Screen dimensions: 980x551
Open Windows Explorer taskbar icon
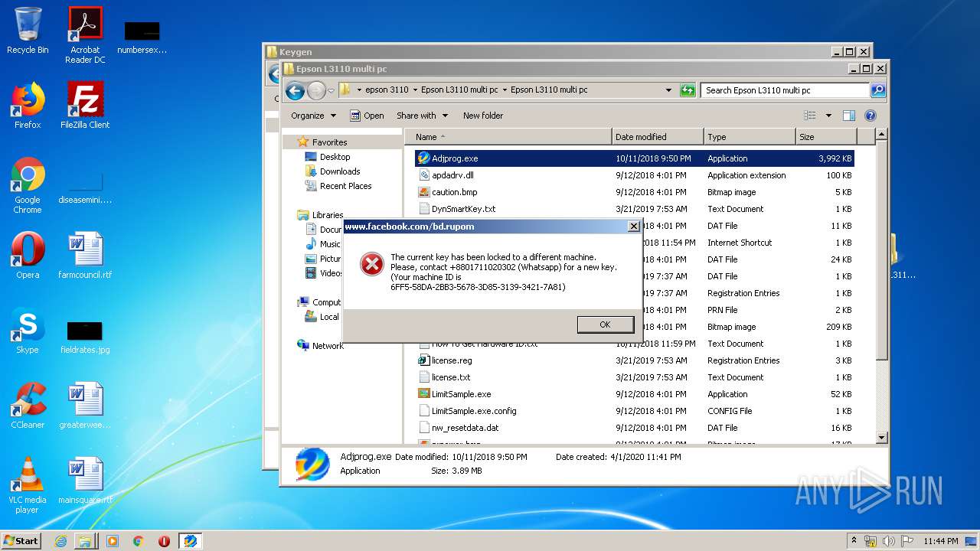(x=85, y=541)
